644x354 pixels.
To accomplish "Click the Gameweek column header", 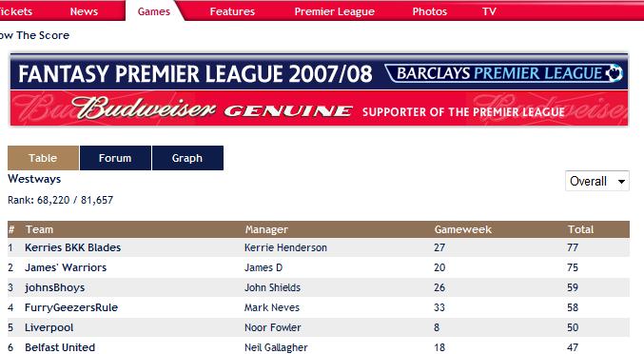I will click(x=463, y=229).
